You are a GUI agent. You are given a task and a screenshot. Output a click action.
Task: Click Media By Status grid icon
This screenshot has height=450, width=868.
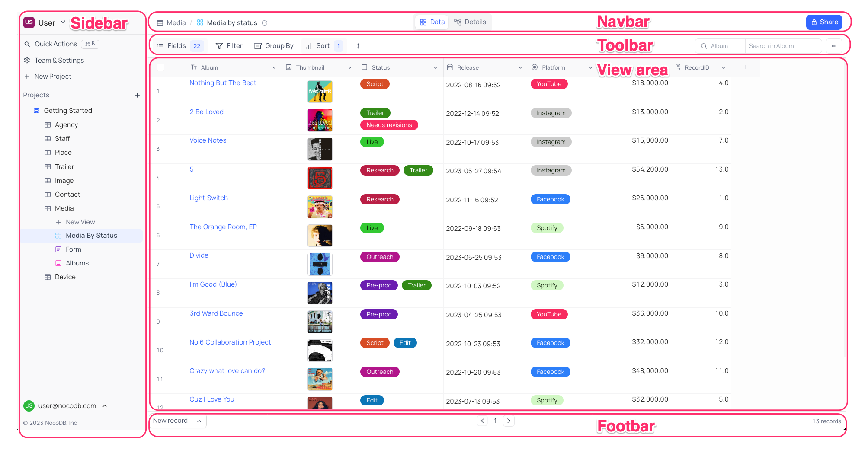tap(58, 236)
